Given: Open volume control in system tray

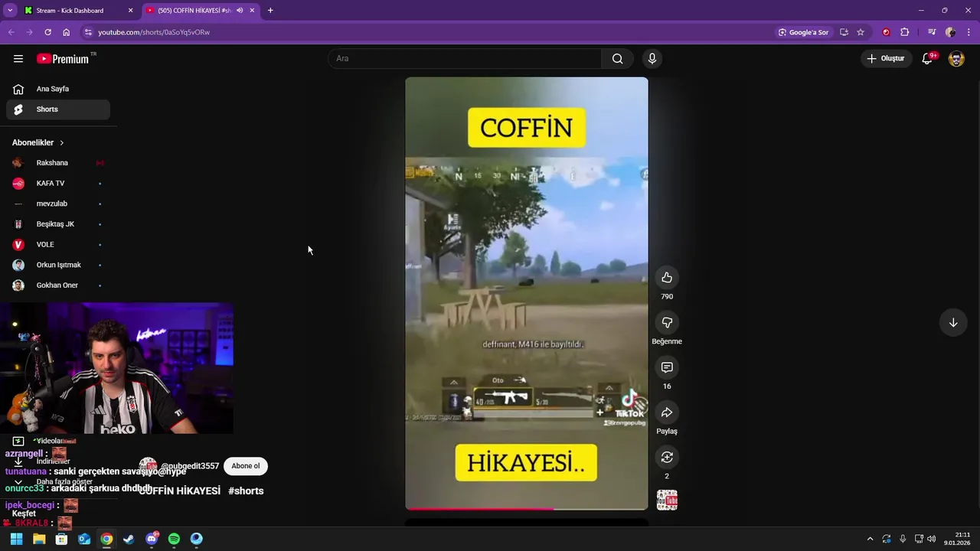Looking at the screenshot, I should pyautogui.click(x=932, y=539).
